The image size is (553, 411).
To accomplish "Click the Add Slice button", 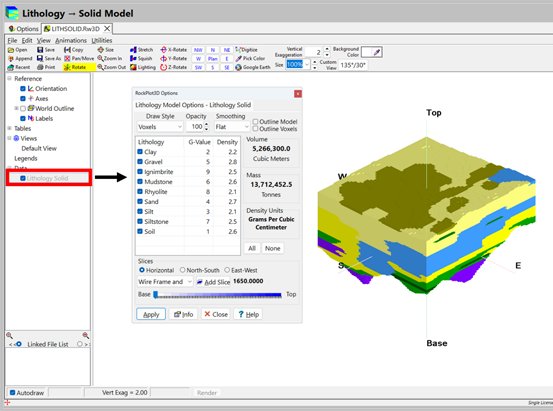I will pyautogui.click(x=213, y=282).
